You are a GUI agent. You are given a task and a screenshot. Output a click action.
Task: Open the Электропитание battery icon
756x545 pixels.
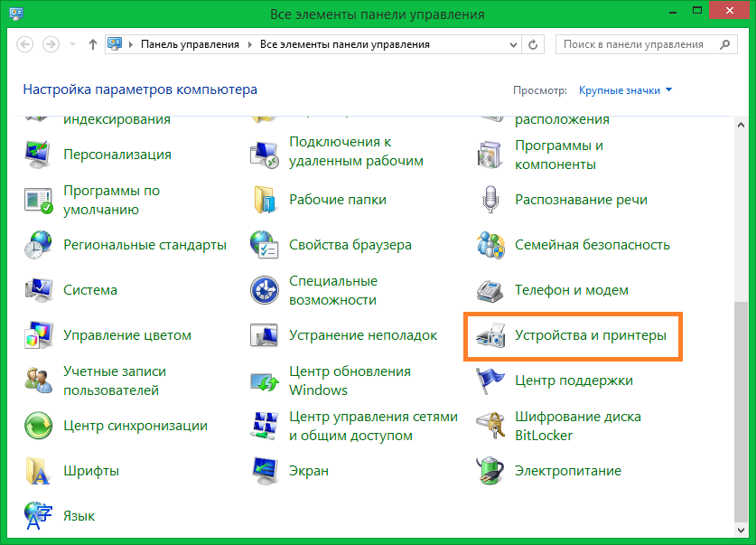[x=489, y=471]
